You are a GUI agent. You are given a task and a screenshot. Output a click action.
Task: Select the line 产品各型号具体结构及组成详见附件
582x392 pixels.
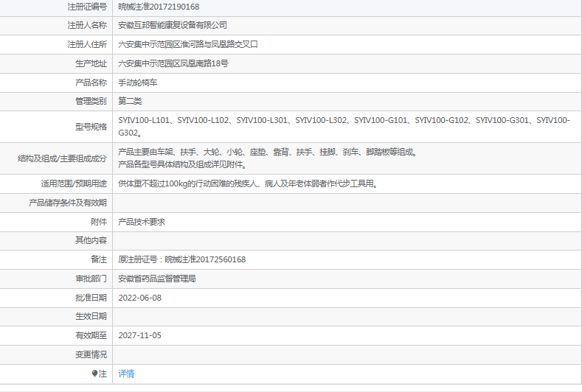click(x=183, y=164)
